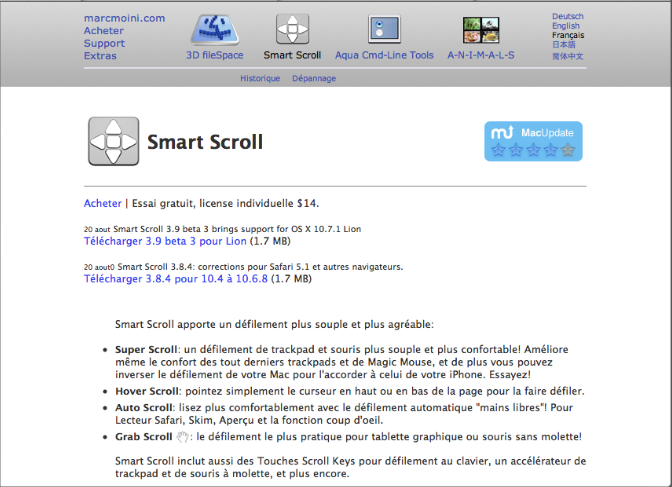Switch language to 日本語

(x=564, y=45)
